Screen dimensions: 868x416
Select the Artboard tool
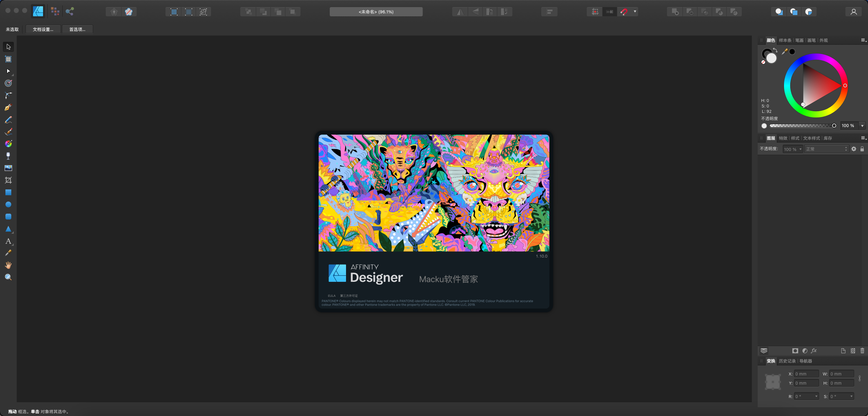(8, 59)
